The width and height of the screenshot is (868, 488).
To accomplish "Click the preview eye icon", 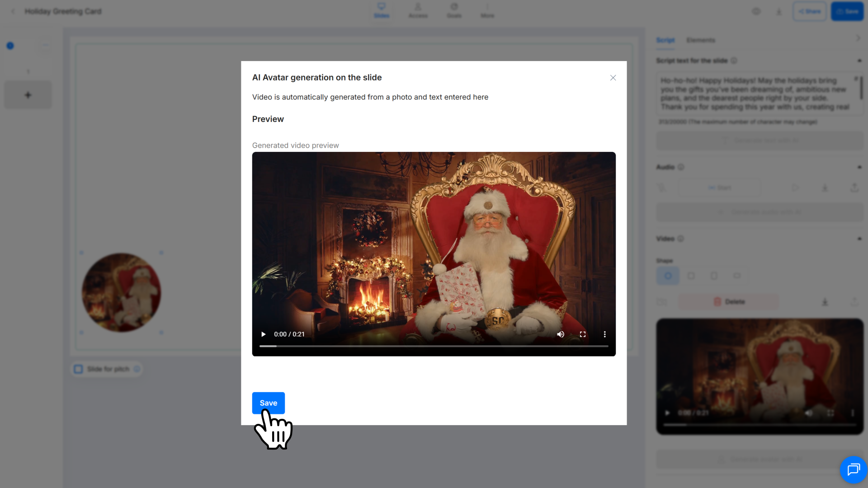I will point(756,11).
